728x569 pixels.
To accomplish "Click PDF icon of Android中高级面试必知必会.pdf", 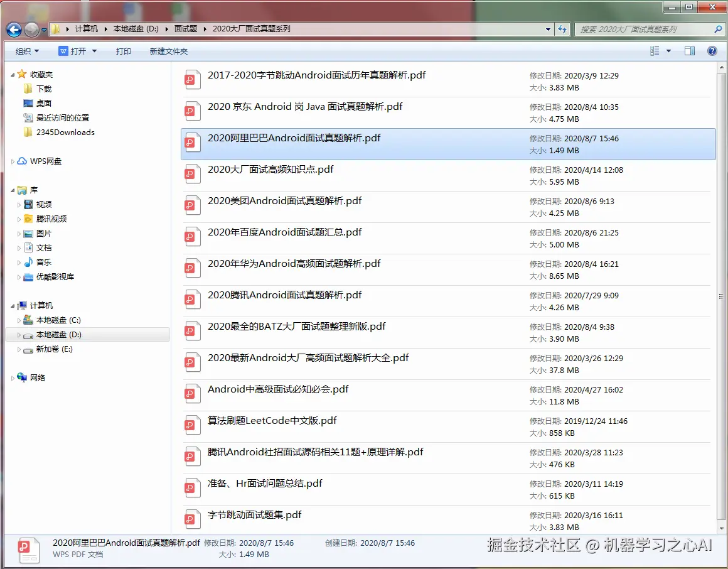I will point(192,393).
